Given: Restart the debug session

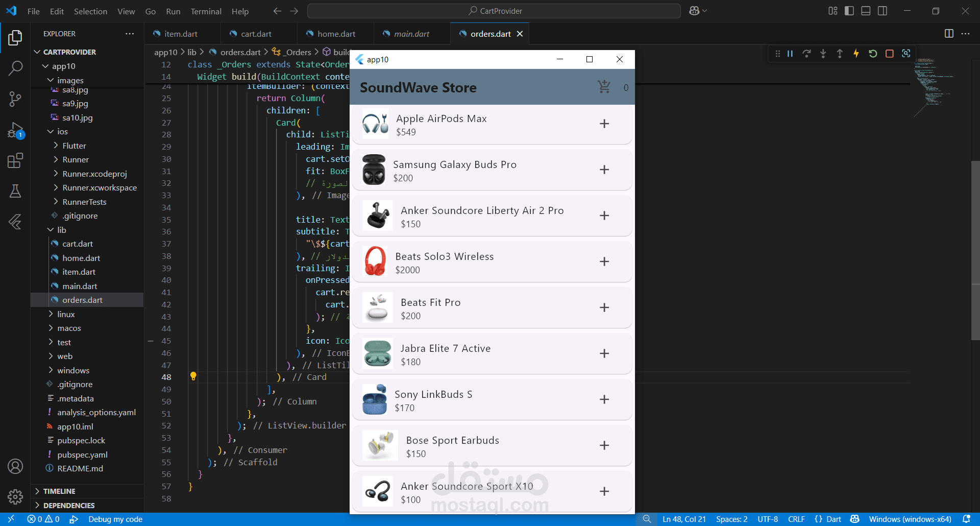Looking at the screenshot, I should (873, 54).
